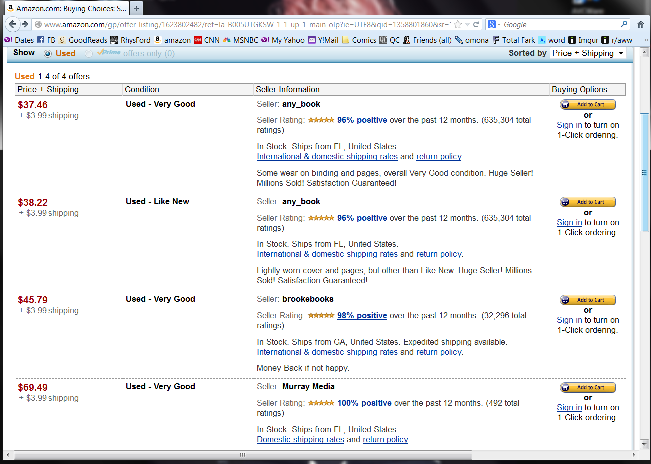Add the $69.49 Murray Media offer to cart
The image size is (651, 464).
[587, 386]
